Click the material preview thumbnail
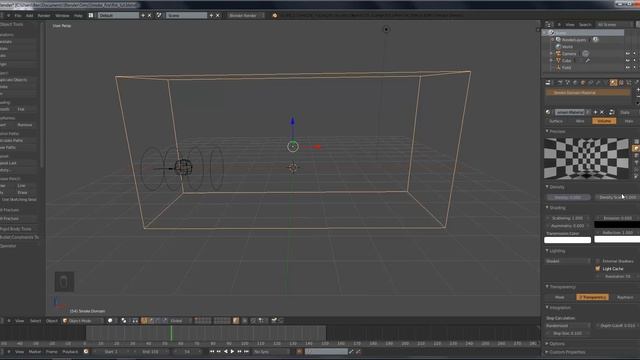This screenshot has height=360, width=640. click(587, 158)
